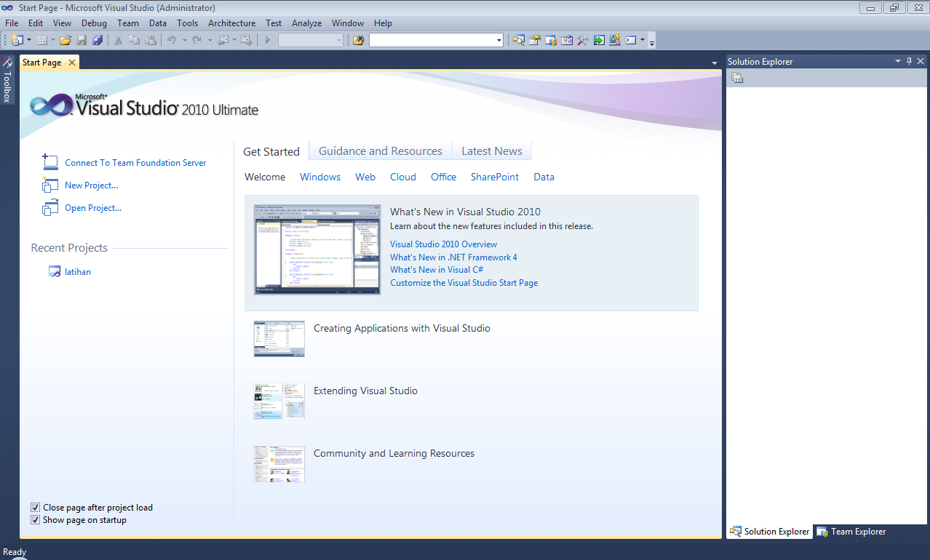
Task: Click the Navigate Backward icon
Action: click(x=223, y=40)
